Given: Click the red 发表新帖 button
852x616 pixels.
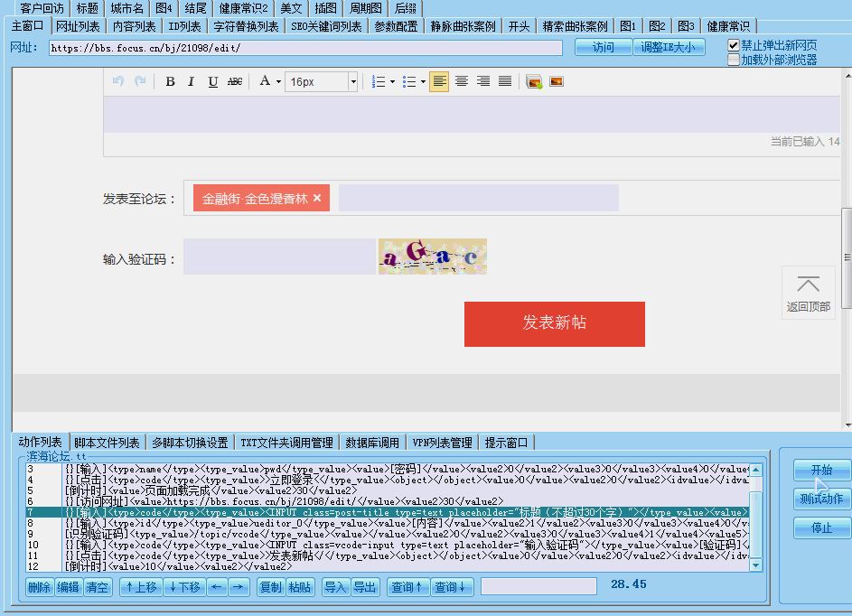Looking at the screenshot, I should pos(554,323).
